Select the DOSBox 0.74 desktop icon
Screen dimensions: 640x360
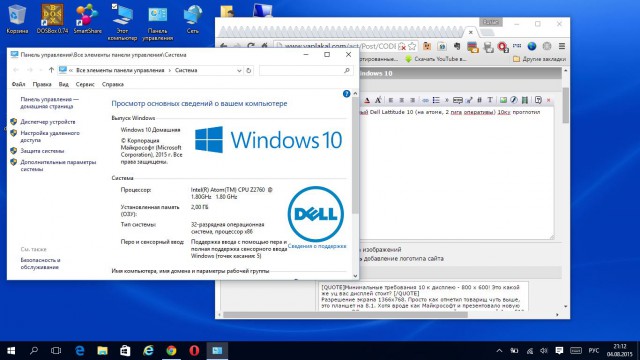click(52, 19)
